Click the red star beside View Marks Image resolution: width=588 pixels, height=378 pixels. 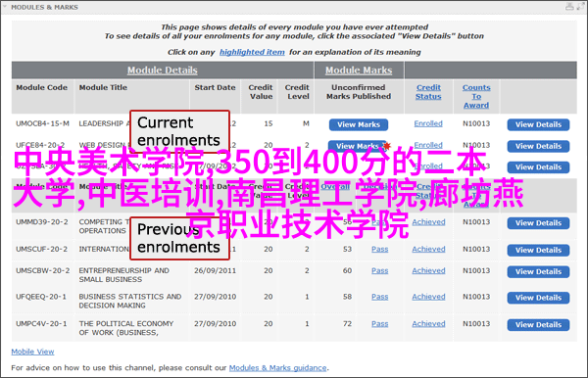tap(387, 146)
